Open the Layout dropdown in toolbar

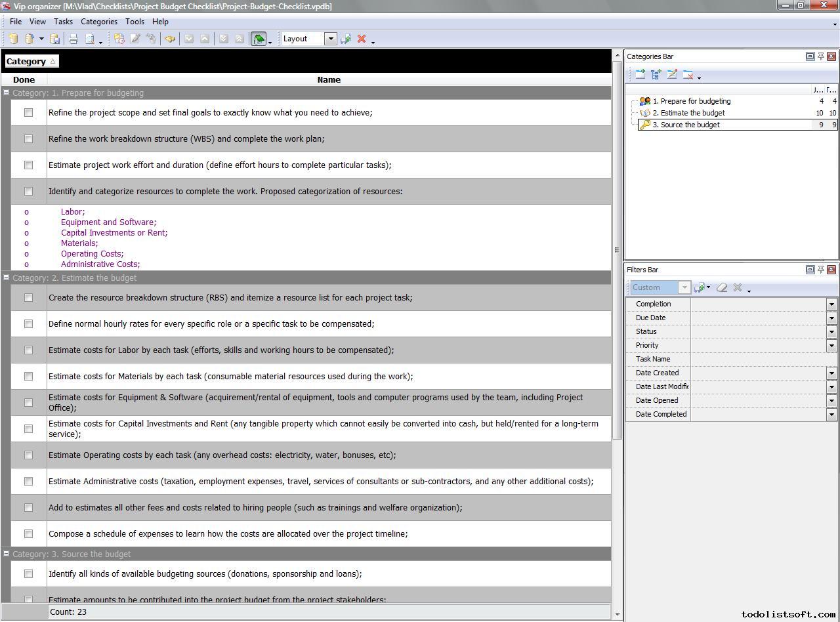pos(331,39)
